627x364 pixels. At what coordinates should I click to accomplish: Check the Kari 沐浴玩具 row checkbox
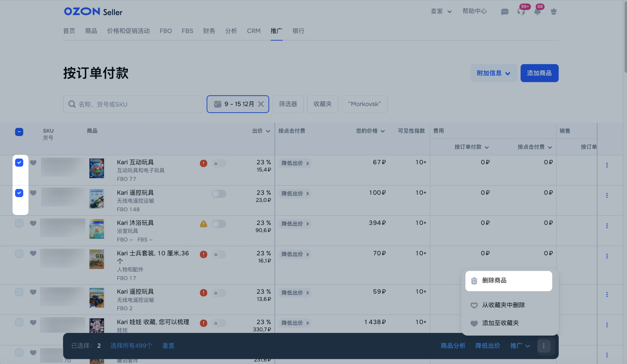(x=19, y=223)
